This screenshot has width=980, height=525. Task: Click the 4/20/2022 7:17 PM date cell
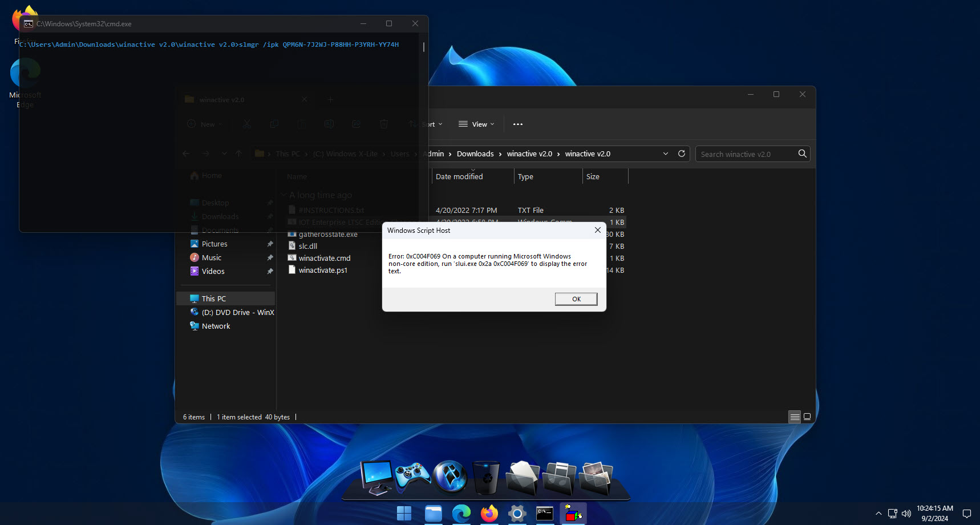[x=466, y=211]
